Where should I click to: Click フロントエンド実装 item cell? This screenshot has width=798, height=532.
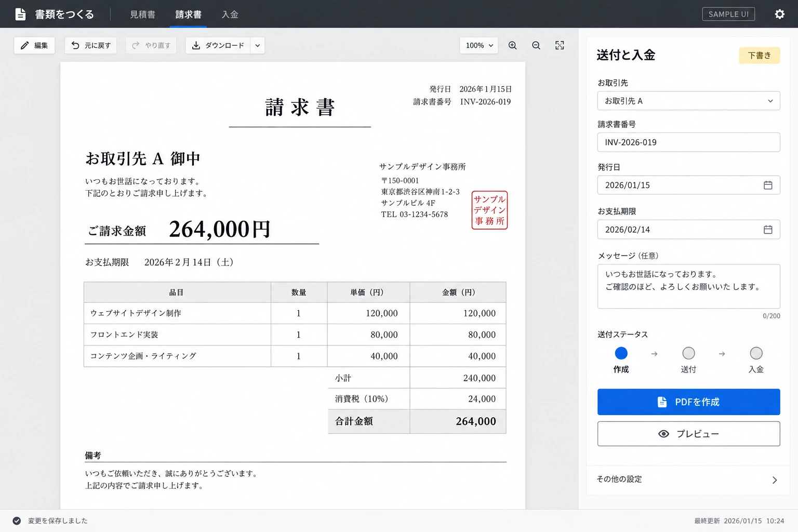(177, 335)
